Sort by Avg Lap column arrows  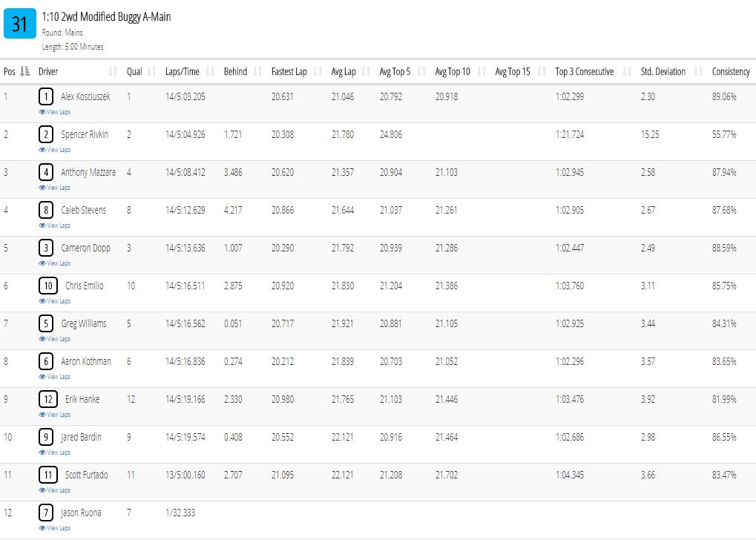click(x=366, y=71)
